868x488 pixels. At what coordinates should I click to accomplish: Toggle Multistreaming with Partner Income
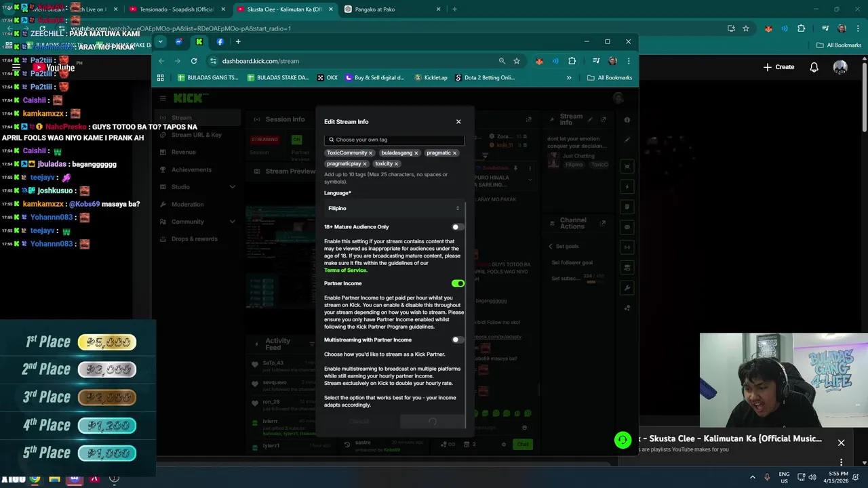(x=458, y=340)
